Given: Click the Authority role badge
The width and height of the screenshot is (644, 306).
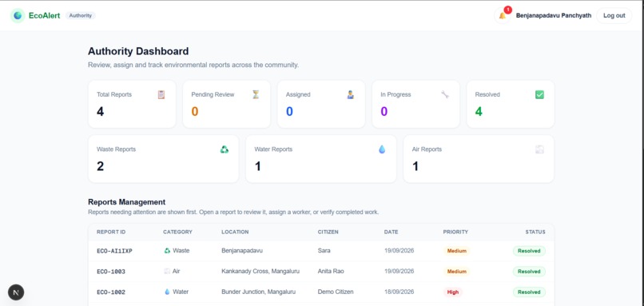Looking at the screenshot, I should (81, 16).
